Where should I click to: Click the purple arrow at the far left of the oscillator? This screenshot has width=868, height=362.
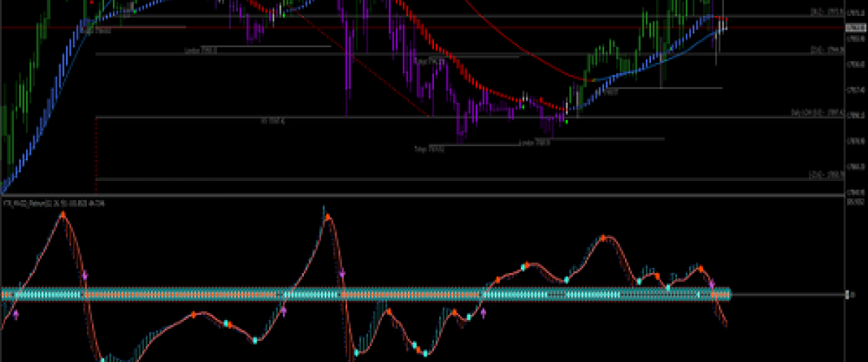16,315
